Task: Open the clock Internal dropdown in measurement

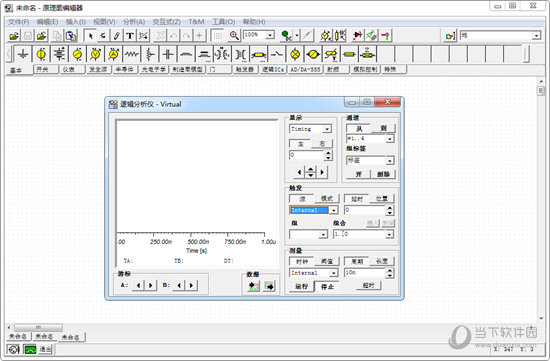Action: pyautogui.click(x=334, y=273)
